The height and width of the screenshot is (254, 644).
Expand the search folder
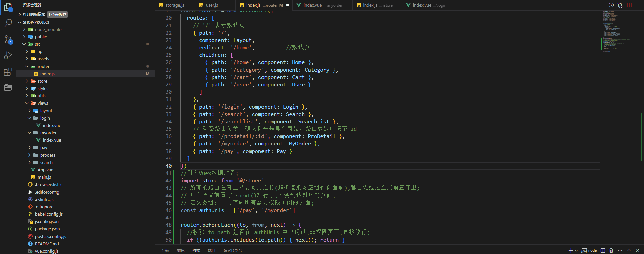[x=29, y=162]
